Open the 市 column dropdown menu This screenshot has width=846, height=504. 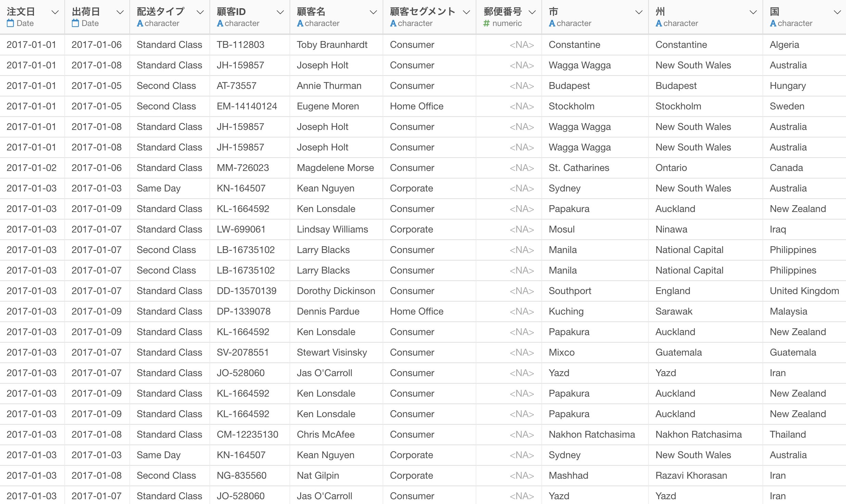[639, 12]
